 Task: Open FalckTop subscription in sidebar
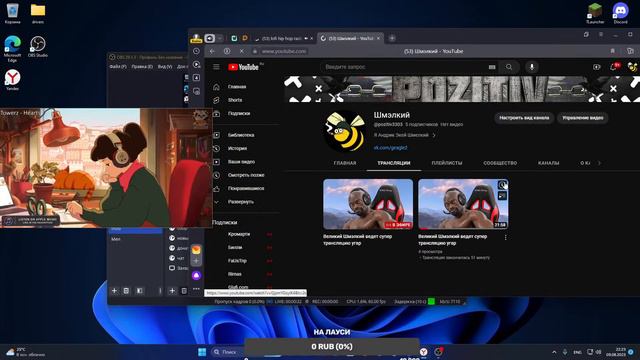(237, 261)
